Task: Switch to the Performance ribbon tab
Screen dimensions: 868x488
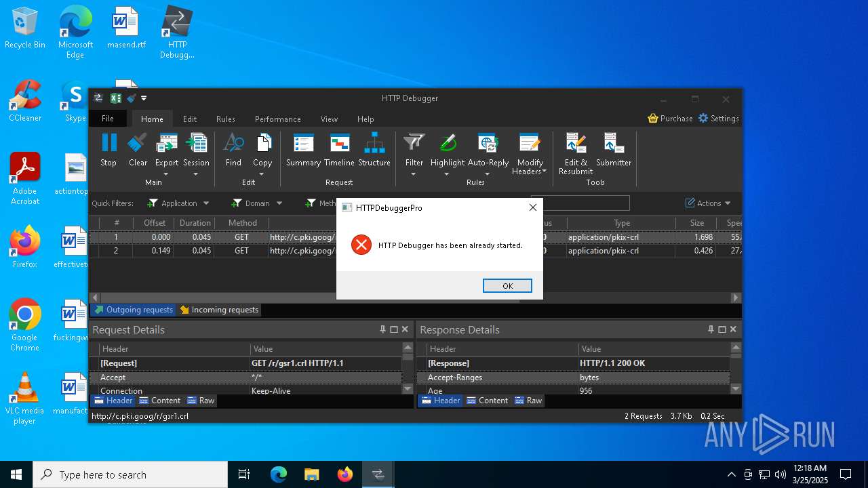Action: pyautogui.click(x=278, y=119)
